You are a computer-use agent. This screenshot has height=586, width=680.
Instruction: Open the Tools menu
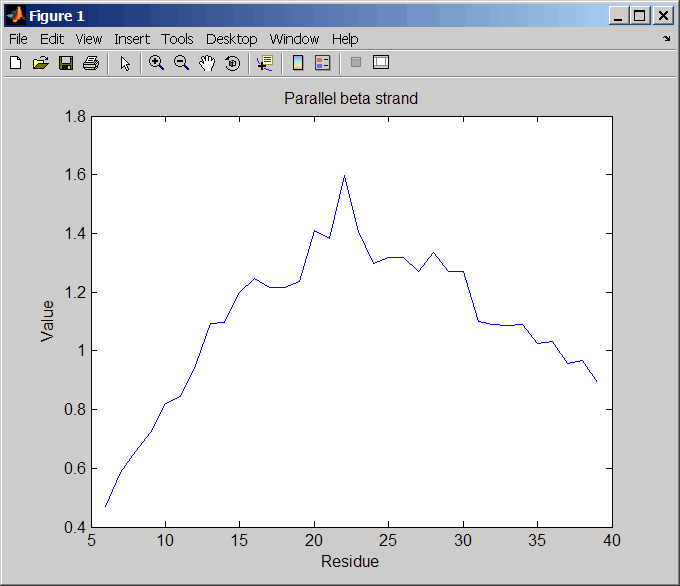tap(177, 39)
